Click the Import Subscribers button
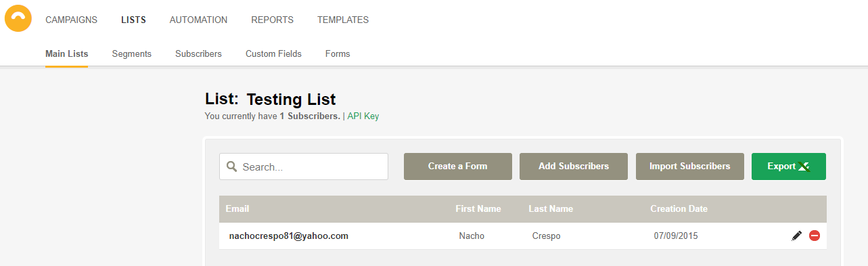 click(690, 167)
